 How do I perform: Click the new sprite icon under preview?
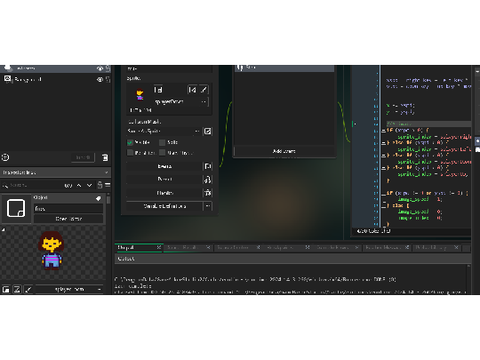click(6, 289)
